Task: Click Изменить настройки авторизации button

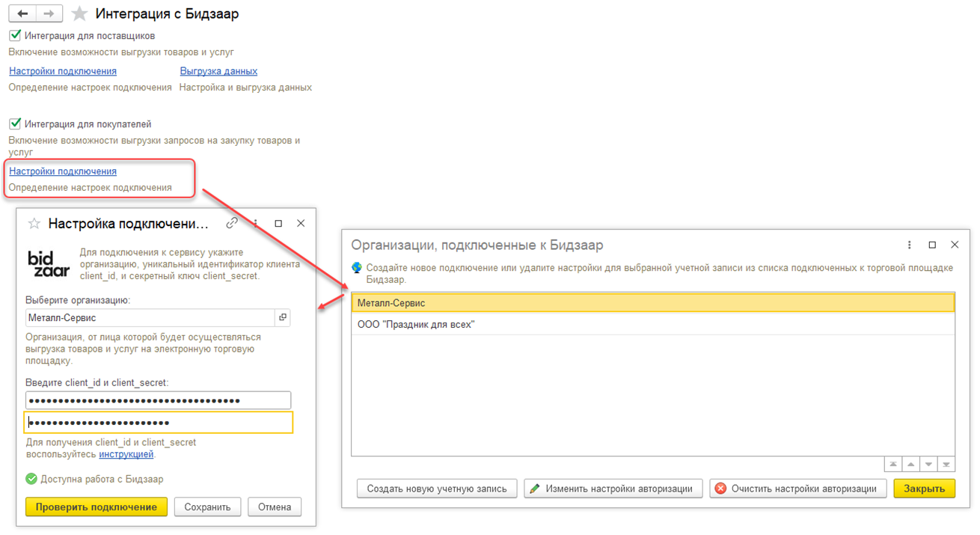Action: click(x=613, y=489)
